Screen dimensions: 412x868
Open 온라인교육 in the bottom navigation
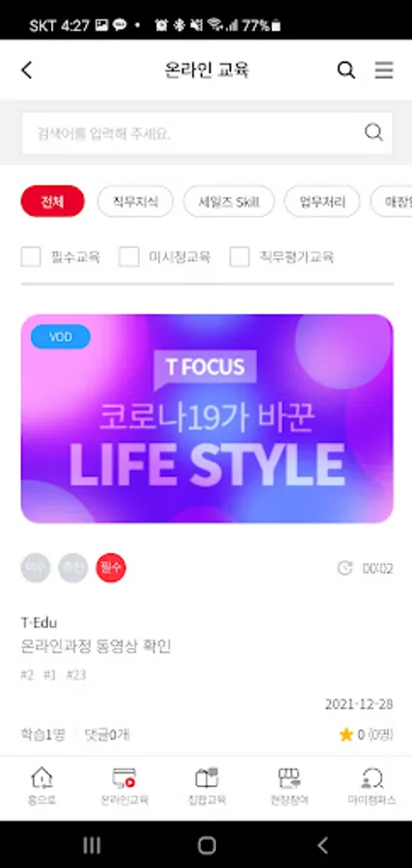pyautogui.click(x=124, y=786)
